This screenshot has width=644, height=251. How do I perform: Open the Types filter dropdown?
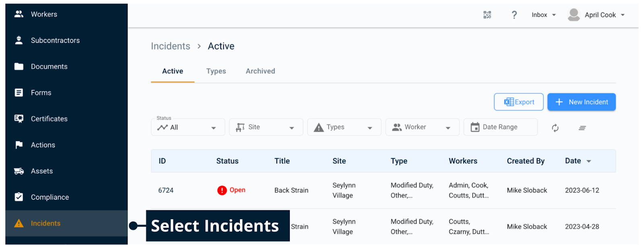(344, 127)
